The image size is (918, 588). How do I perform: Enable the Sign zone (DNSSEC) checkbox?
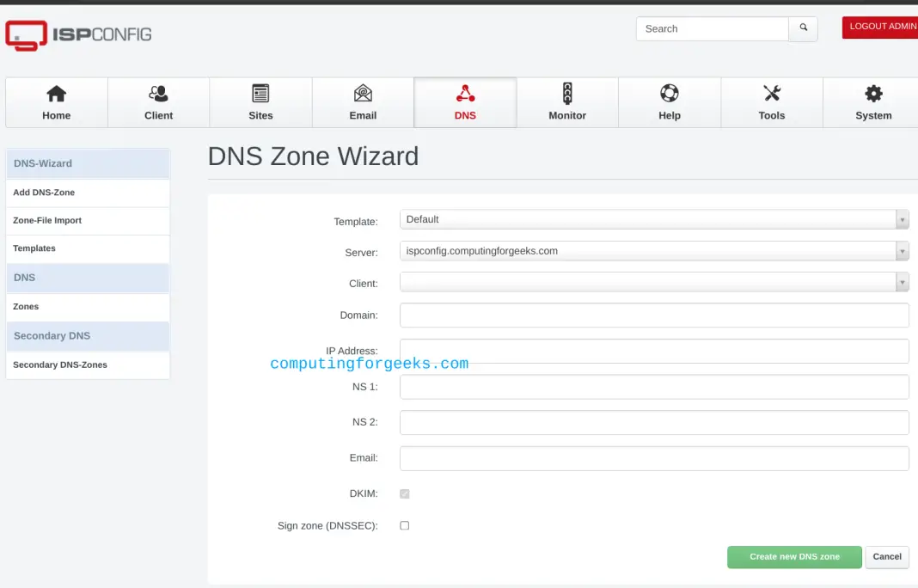[x=404, y=525]
